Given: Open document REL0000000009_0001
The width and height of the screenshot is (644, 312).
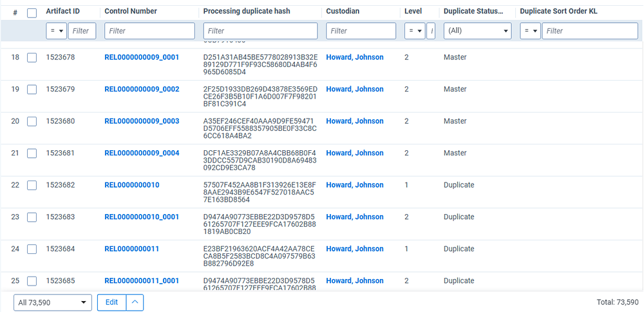Looking at the screenshot, I should (142, 57).
